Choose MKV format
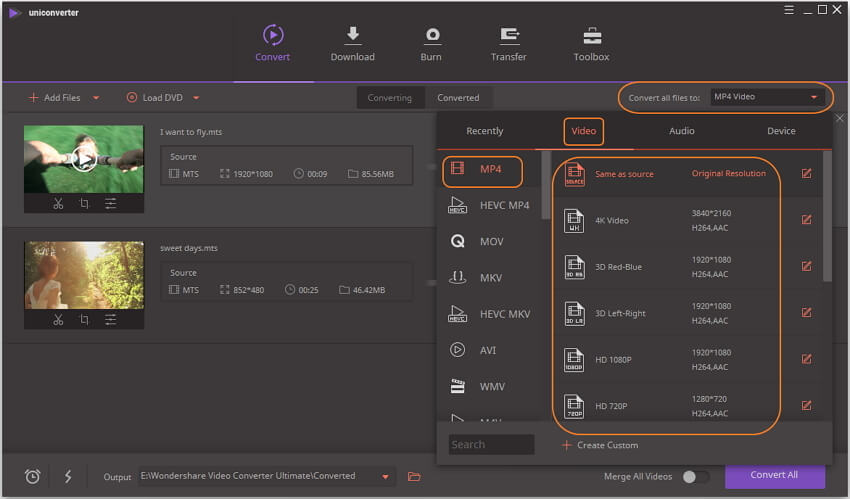Screen dimensions: 850x499 point(489,278)
